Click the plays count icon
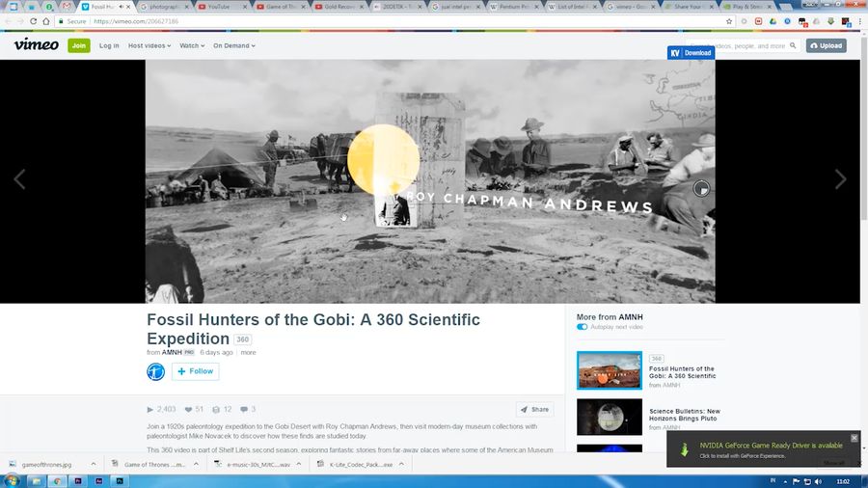Image resolution: width=868 pixels, height=488 pixels. [150, 410]
